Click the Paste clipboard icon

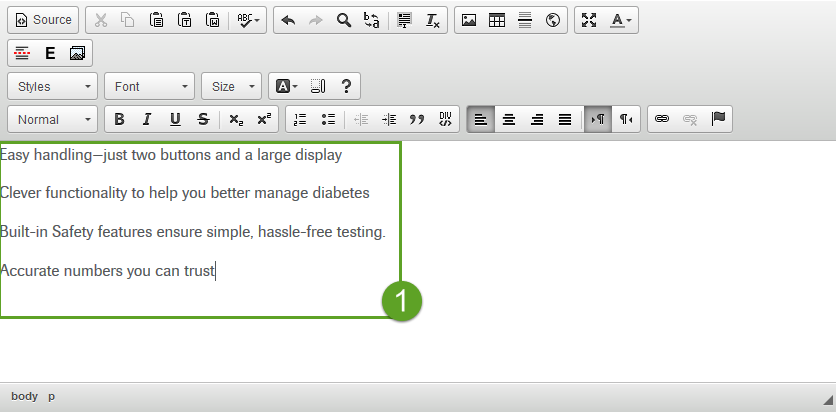coord(156,20)
